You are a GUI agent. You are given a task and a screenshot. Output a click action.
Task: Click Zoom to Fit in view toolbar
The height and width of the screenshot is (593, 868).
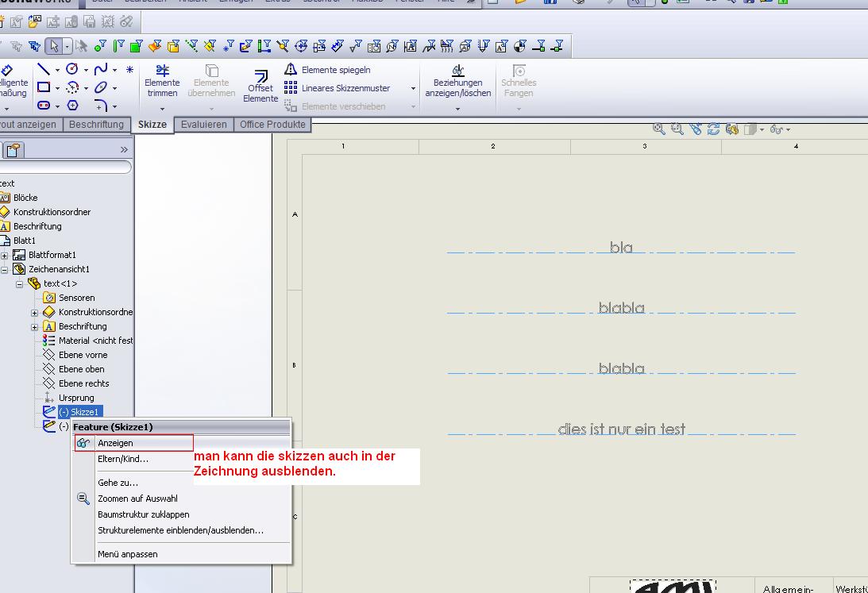[658, 129]
